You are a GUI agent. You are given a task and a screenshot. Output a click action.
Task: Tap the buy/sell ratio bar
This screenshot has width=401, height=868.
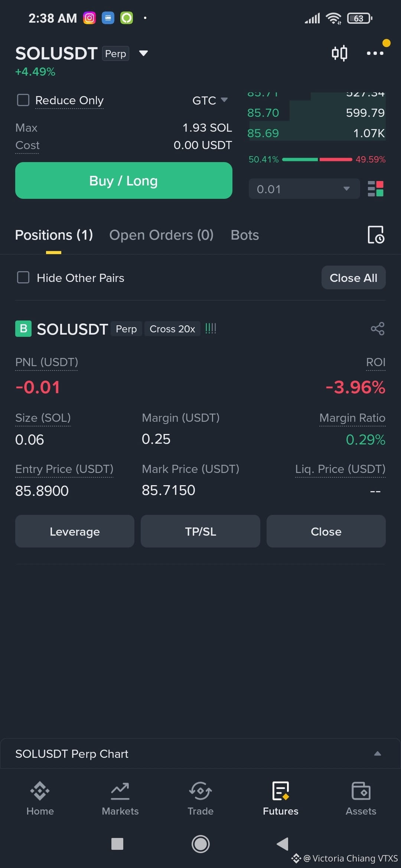(317, 160)
